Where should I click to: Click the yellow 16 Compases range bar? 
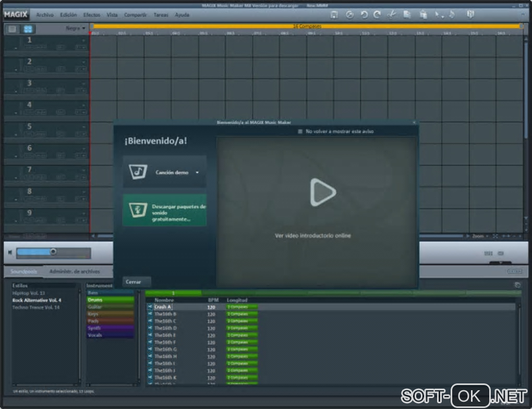pyautogui.click(x=307, y=26)
